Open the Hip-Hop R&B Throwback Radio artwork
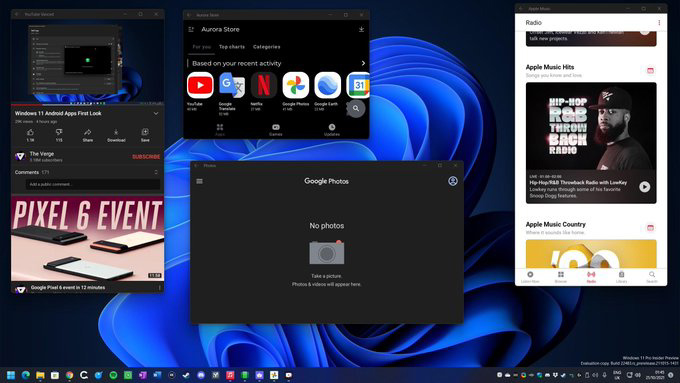Image resolution: width=680 pixels, height=383 pixels. [591, 126]
